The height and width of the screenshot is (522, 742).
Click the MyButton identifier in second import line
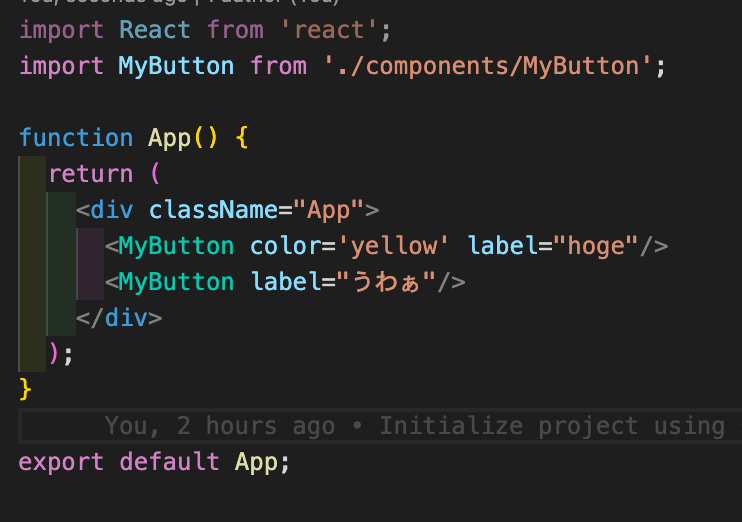click(176, 66)
